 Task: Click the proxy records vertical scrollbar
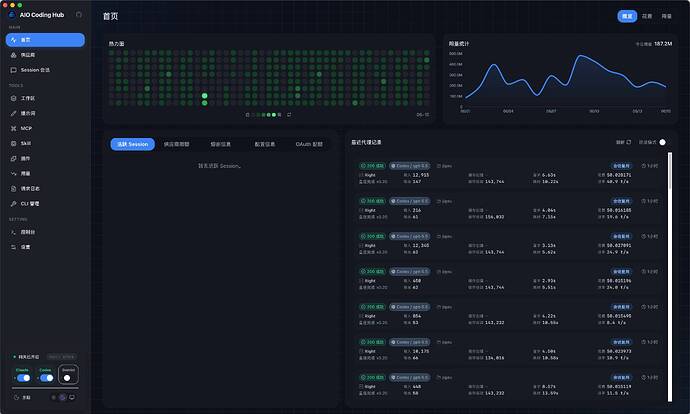coord(670,277)
